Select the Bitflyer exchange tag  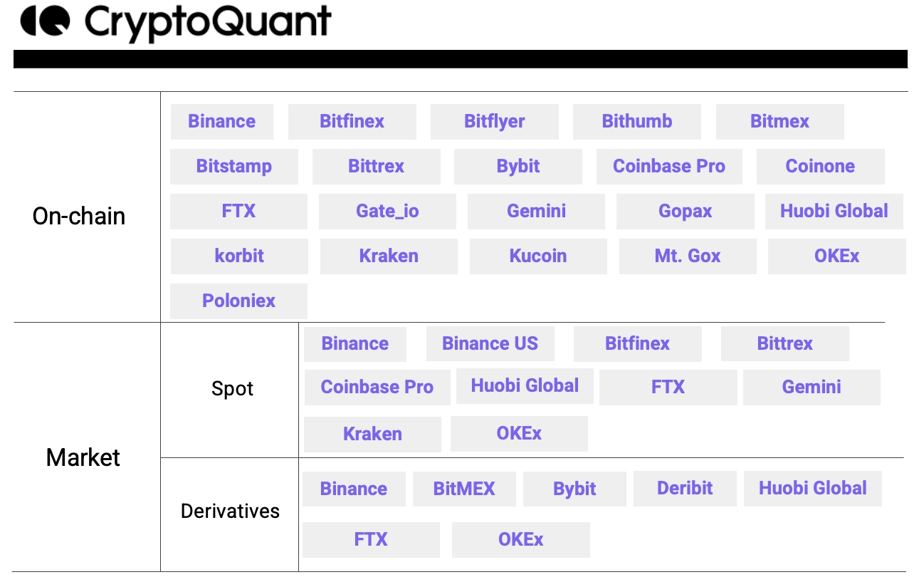click(x=494, y=121)
